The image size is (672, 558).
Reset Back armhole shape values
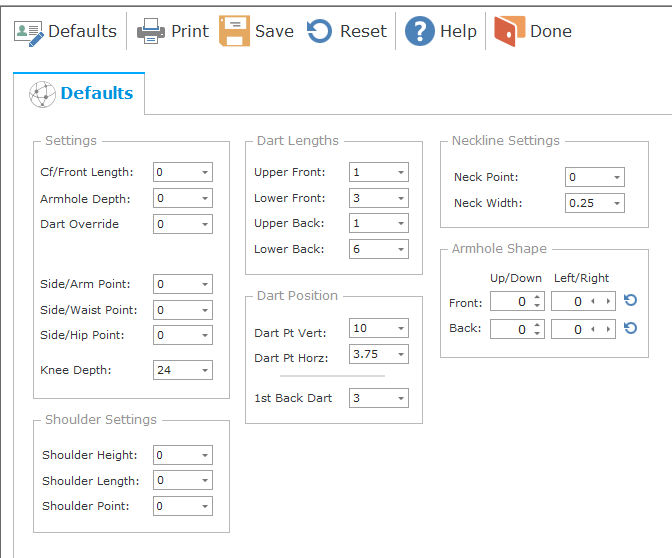[x=630, y=328]
